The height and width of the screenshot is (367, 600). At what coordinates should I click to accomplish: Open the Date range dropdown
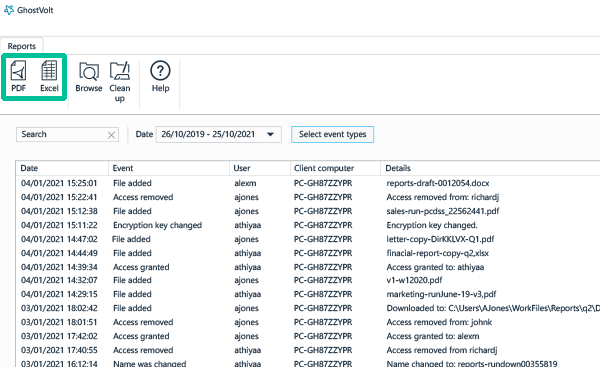coord(218,134)
